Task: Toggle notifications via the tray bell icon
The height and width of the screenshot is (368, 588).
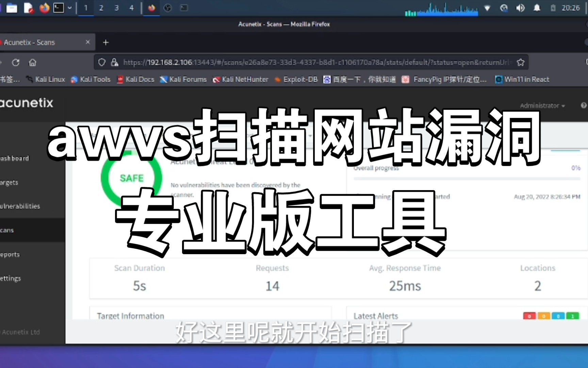Action: click(537, 8)
